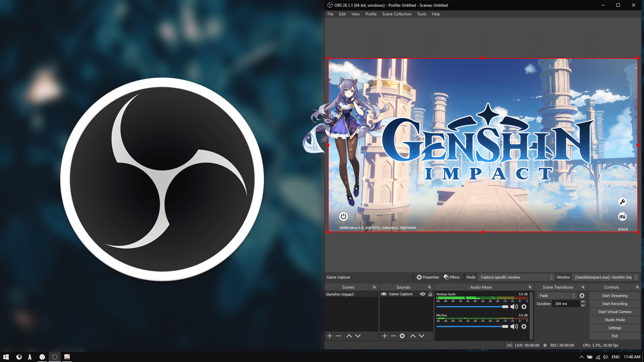
Task: Pop out the Scenes dock panel
Action: 374,287
